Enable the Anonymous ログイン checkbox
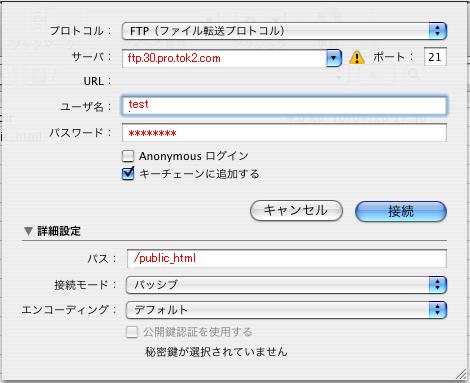Screen dimensions: 470x383 point(128,156)
